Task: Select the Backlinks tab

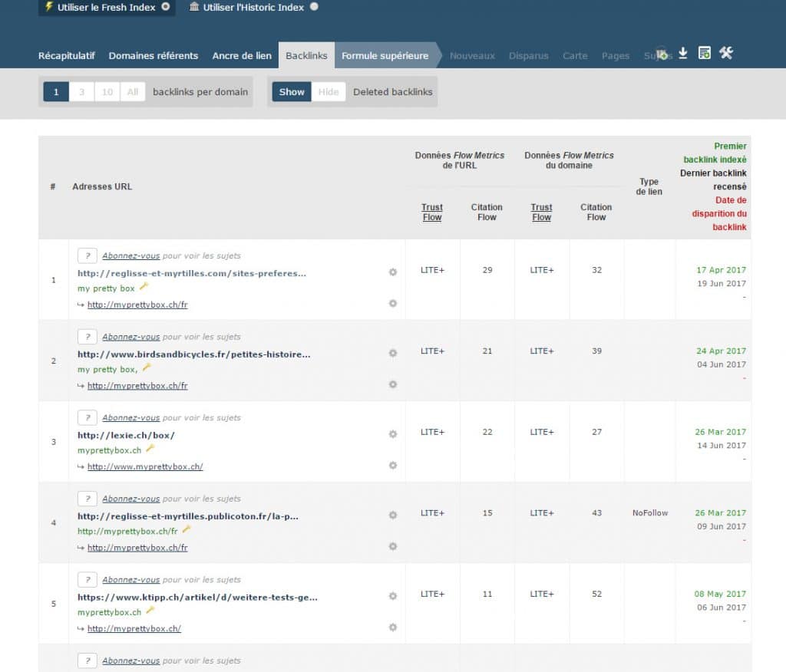Action: coord(306,56)
